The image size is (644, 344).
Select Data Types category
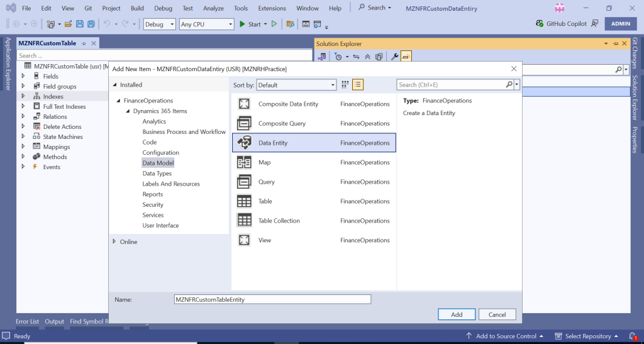[x=157, y=173]
